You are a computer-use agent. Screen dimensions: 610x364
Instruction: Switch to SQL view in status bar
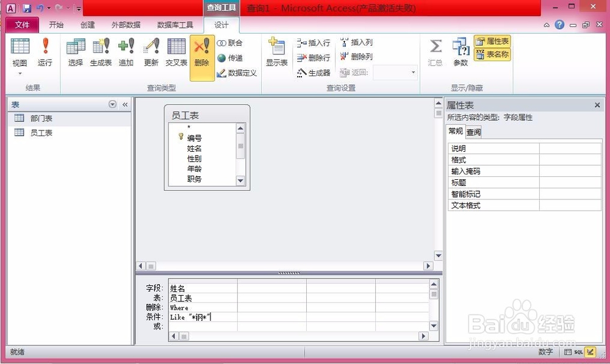[x=579, y=352]
